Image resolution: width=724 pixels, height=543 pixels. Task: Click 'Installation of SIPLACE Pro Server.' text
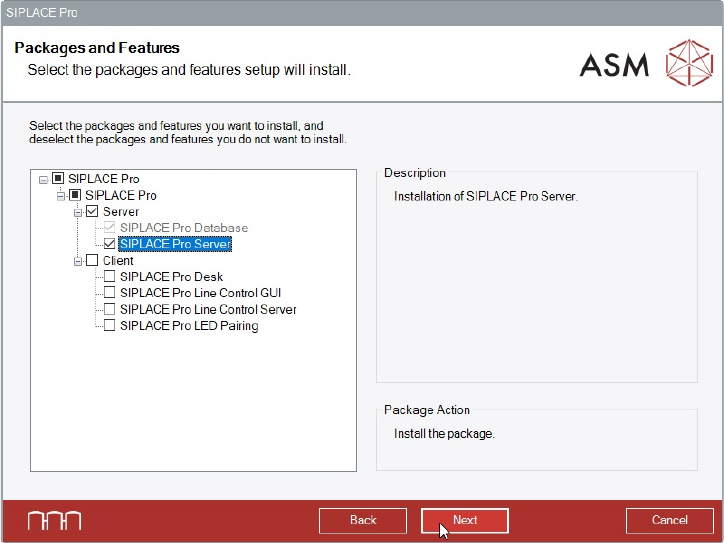[486, 196]
